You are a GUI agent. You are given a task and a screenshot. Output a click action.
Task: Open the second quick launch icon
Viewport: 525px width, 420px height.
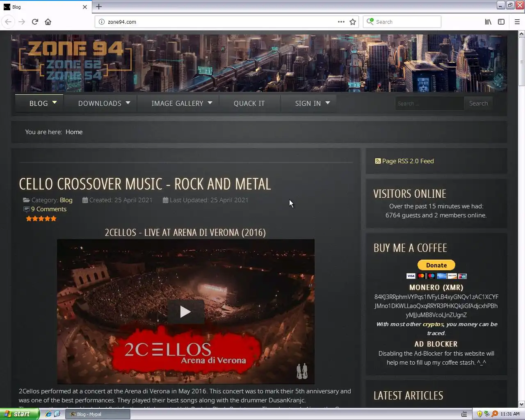(x=57, y=414)
